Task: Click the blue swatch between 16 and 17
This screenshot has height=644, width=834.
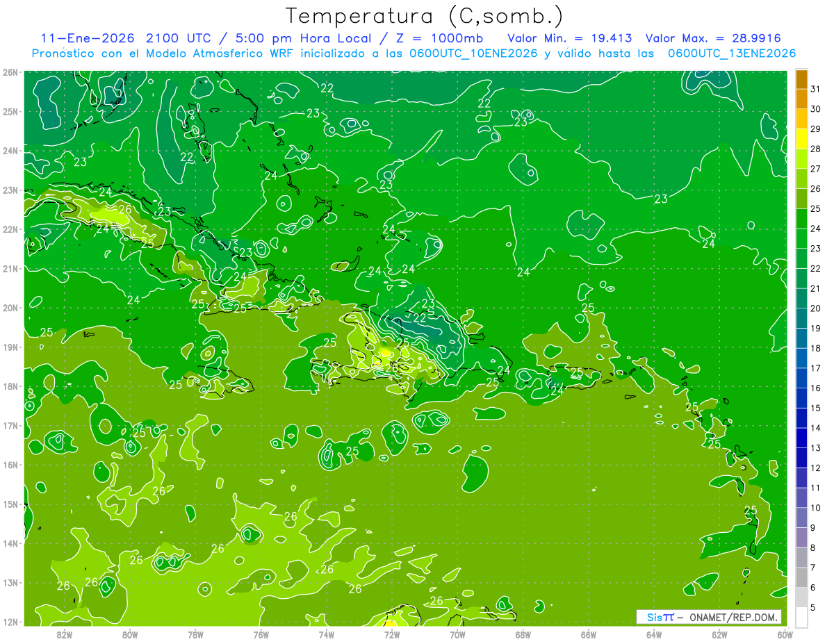Action: click(801, 379)
